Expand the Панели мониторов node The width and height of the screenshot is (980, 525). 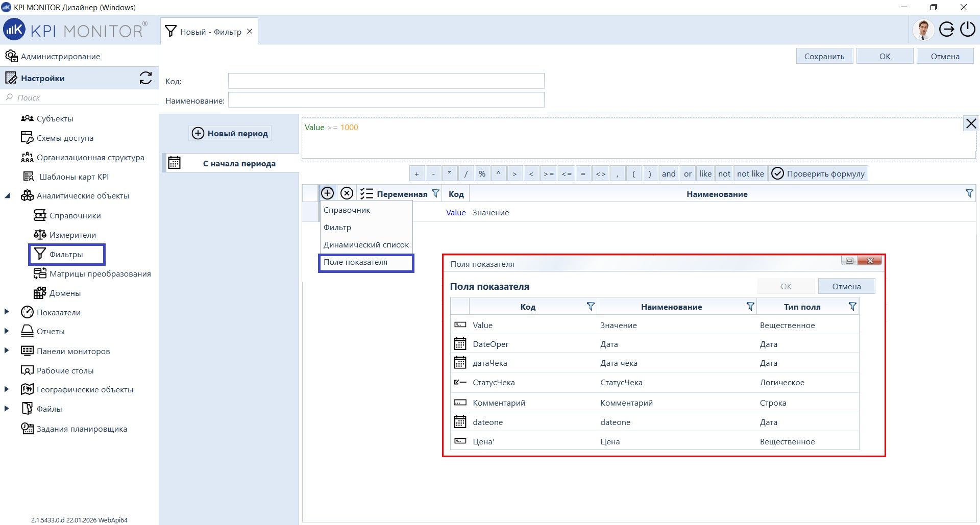coord(7,351)
